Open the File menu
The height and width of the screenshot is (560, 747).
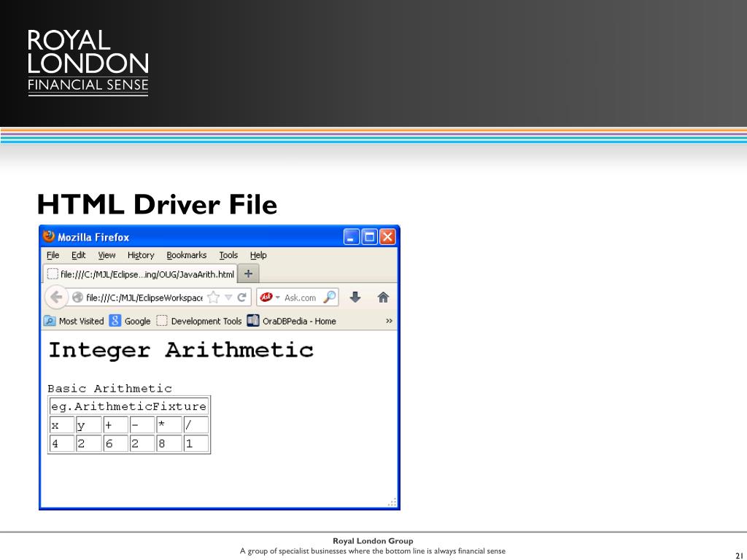[53, 255]
